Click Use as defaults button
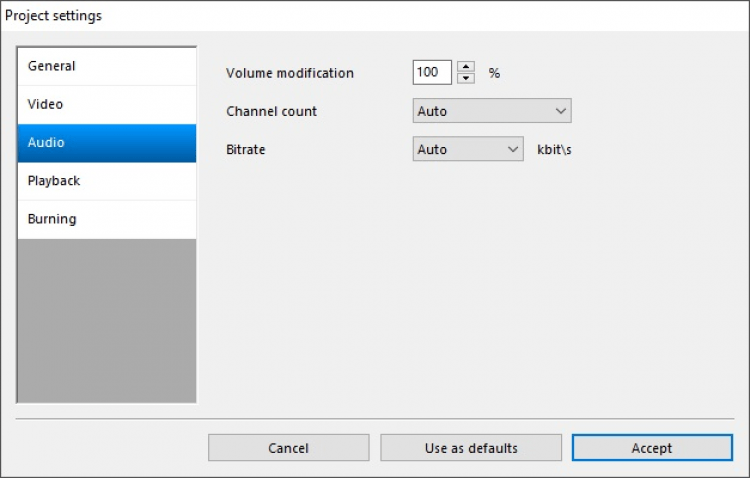The height and width of the screenshot is (478, 750). click(x=471, y=448)
